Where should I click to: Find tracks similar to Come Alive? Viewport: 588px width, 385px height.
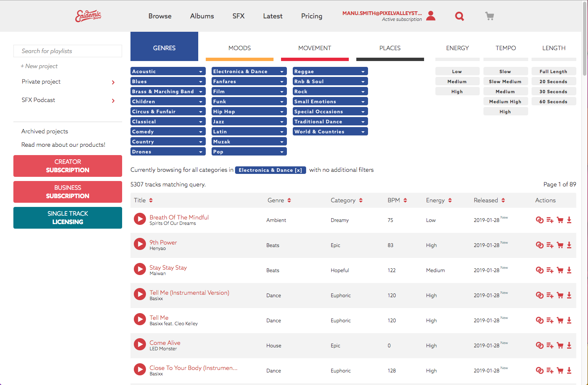539,346
